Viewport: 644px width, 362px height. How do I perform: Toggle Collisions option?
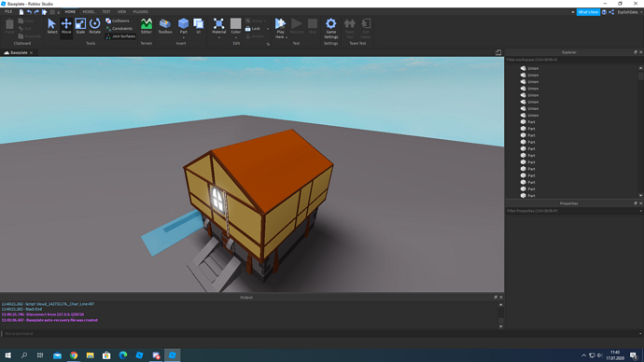(118, 21)
